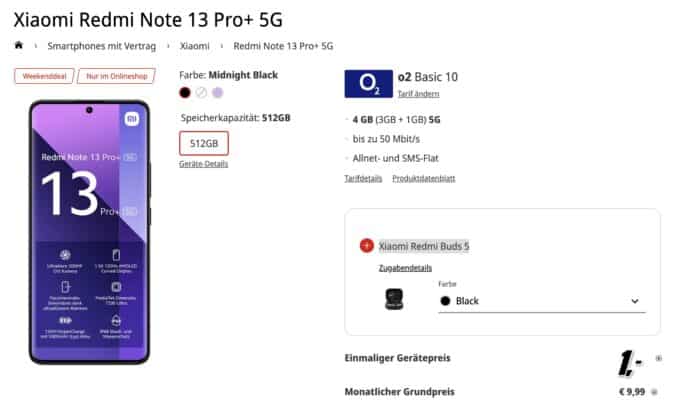Viewport: 682px width, 400px height.
Task: Click the red plus icon beside Redmi Buds 5
Action: (367, 246)
